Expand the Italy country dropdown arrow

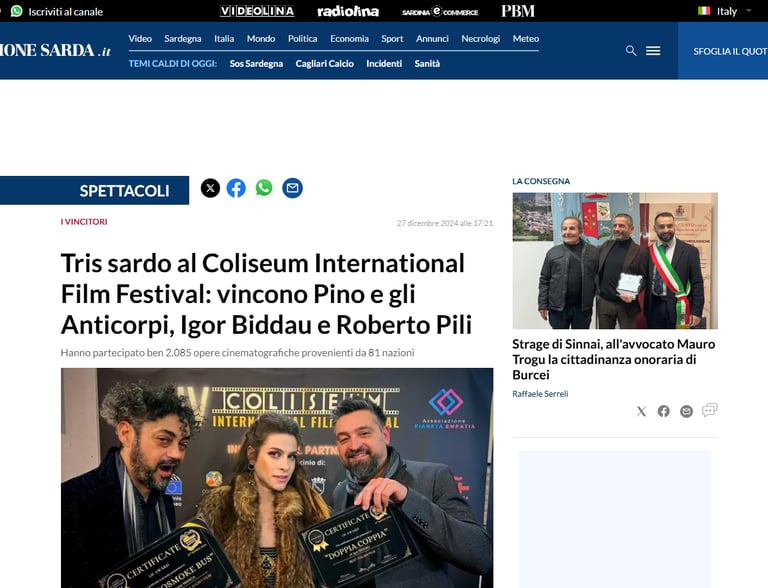coord(748,11)
